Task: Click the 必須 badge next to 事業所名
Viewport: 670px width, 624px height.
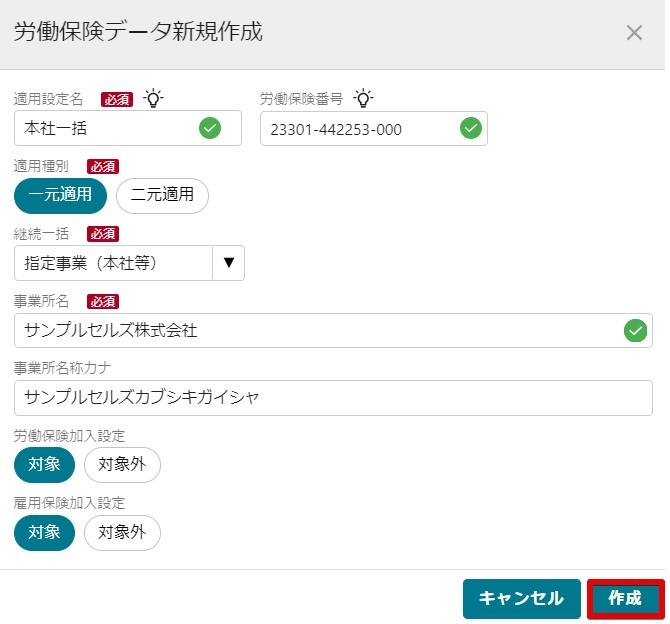Action: click(x=103, y=301)
